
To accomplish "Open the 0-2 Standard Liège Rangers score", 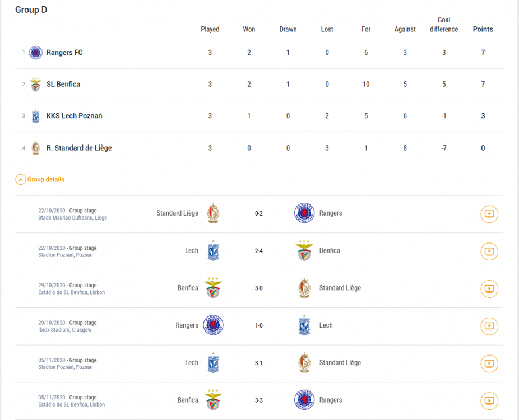I will [259, 213].
